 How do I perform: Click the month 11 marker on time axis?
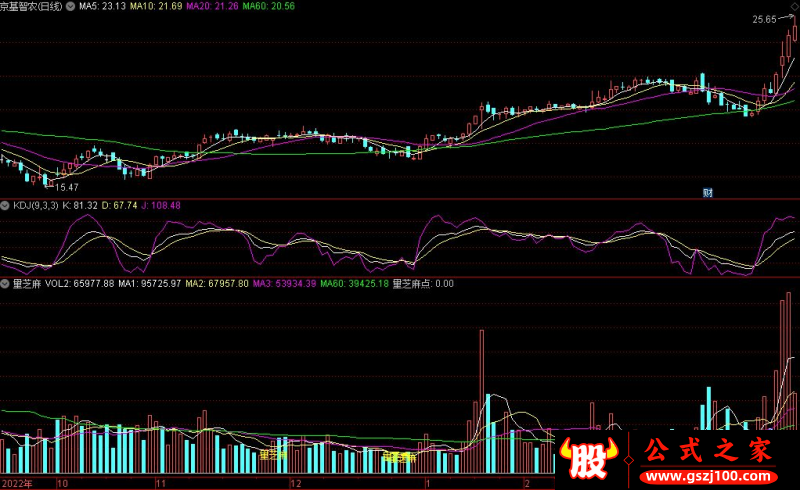click(161, 483)
